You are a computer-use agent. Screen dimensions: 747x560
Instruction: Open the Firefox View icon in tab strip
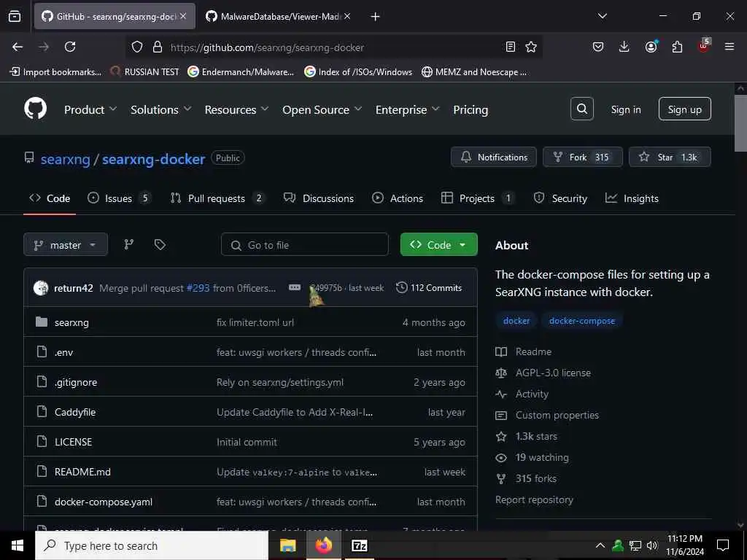coord(15,16)
